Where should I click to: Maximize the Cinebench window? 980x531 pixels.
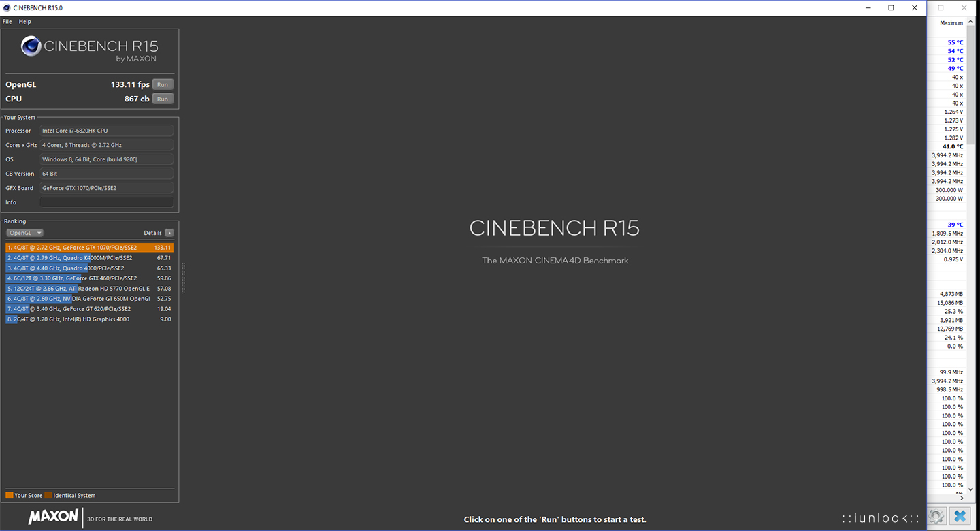point(892,7)
